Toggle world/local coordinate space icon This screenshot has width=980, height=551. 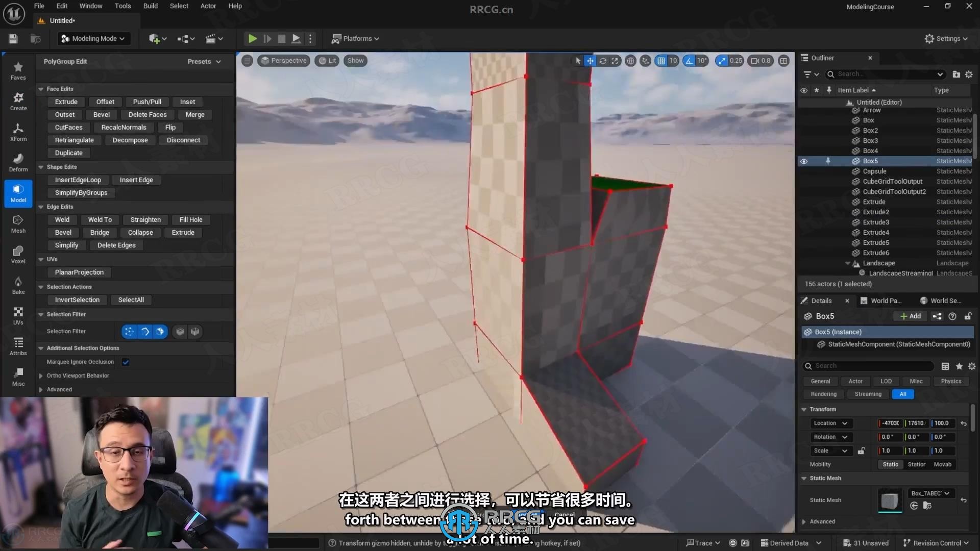pyautogui.click(x=630, y=61)
